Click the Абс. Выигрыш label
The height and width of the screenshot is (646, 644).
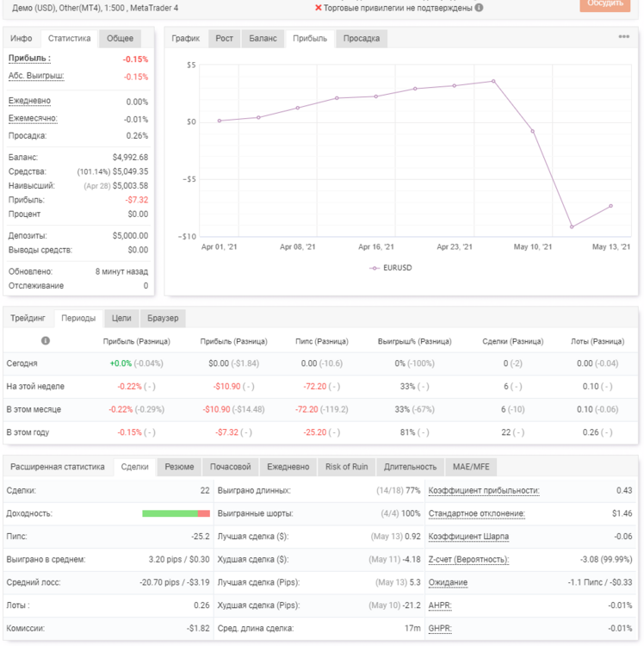coord(36,76)
